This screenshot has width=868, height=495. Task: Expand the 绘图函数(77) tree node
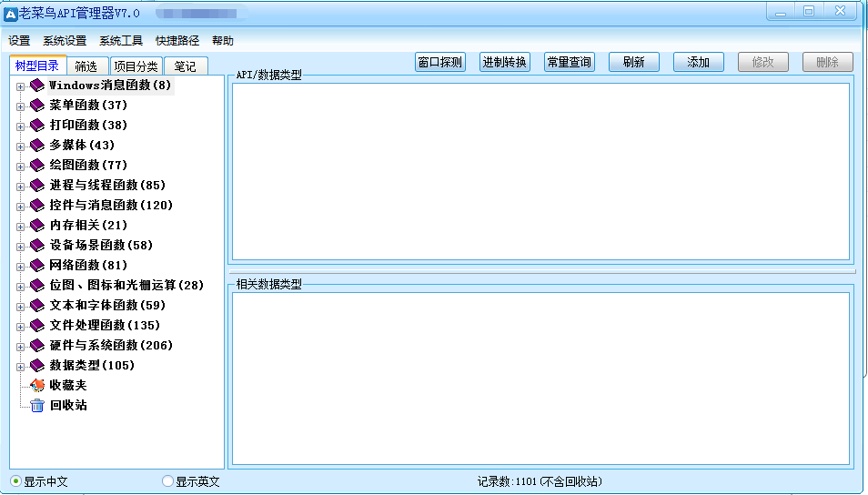click(x=21, y=167)
